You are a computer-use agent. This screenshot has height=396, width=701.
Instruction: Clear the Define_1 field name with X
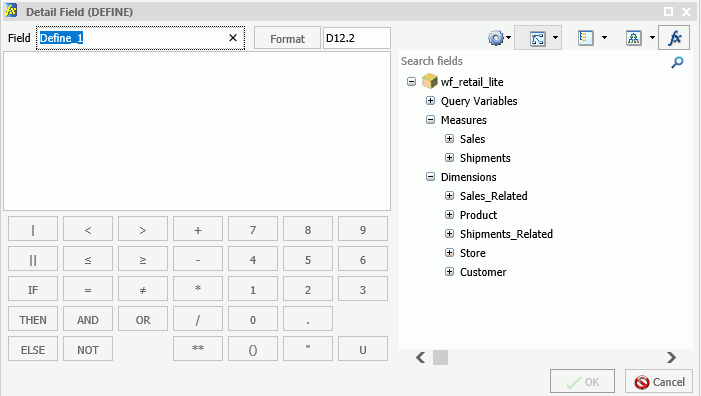[x=233, y=38]
